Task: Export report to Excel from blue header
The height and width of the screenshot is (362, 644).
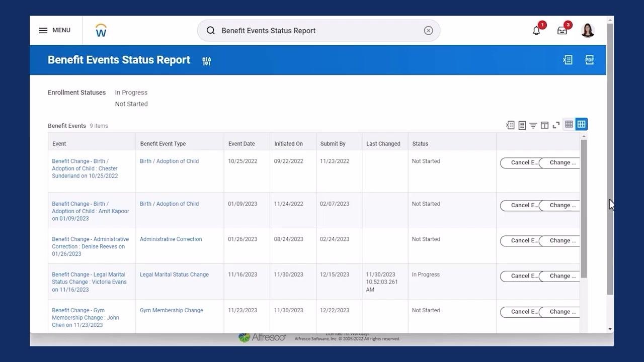Action: [568, 60]
